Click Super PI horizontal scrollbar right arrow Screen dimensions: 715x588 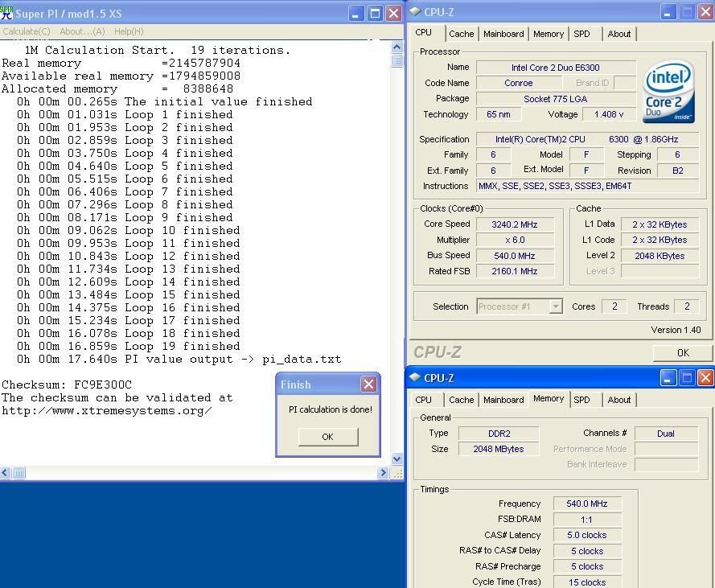[383, 473]
